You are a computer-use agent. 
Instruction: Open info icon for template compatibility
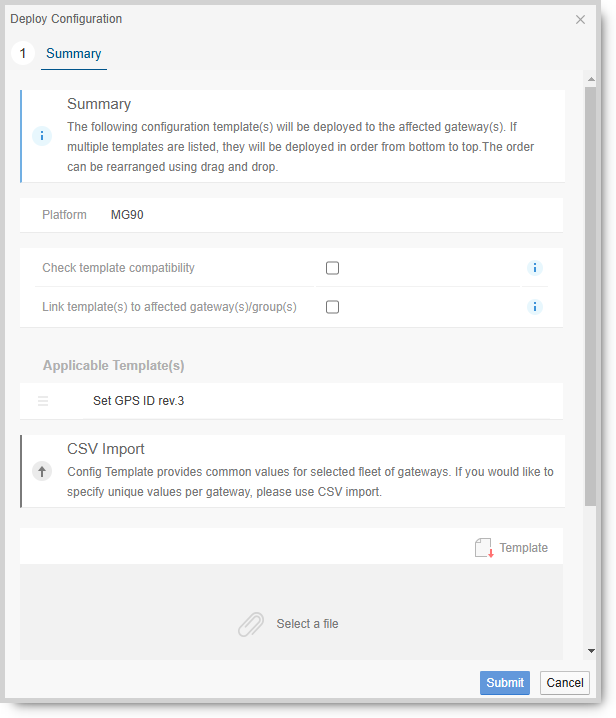(x=534, y=268)
